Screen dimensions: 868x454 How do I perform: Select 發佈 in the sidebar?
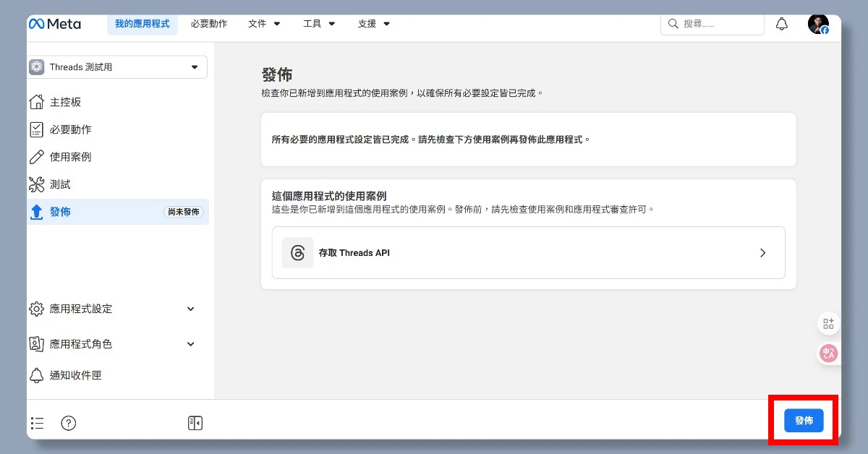(118, 212)
